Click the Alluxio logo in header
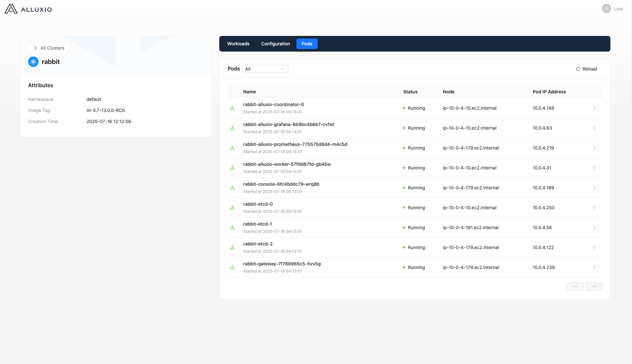632x364 pixels. pos(28,9)
